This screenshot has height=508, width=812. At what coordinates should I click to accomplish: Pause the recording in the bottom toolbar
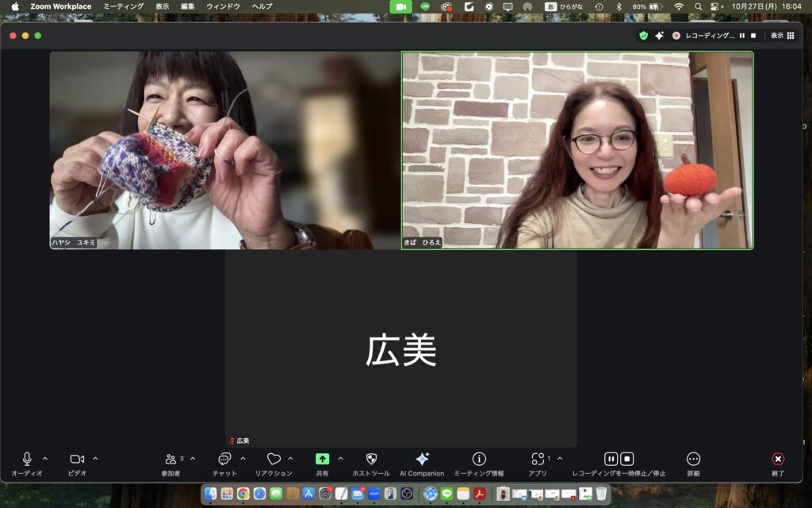611,459
